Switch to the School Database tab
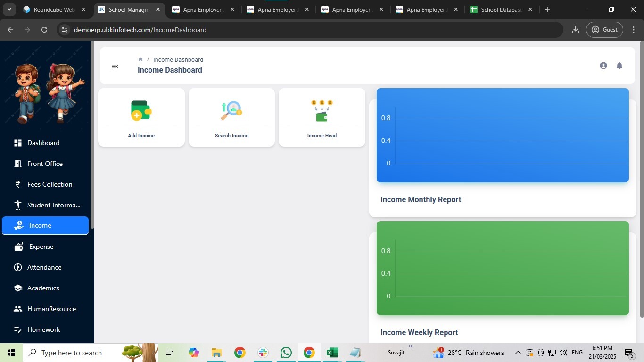This screenshot has width=644, height=362. (501, 9)
